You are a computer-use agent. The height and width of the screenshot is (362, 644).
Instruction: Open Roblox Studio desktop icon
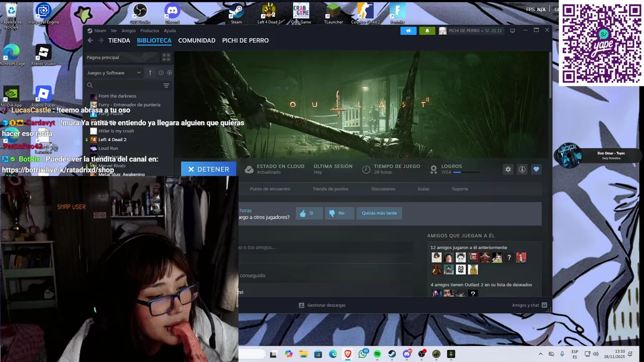click(x=43, y=55)
